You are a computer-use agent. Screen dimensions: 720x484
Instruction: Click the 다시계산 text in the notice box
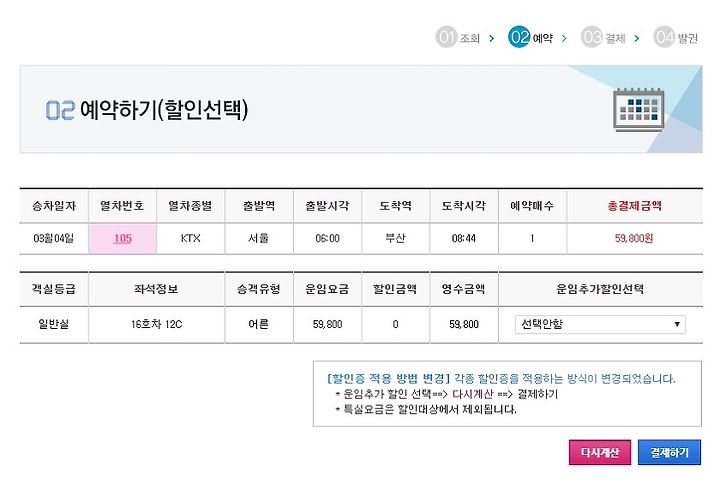pyautogui.click(x=472, y=394)
